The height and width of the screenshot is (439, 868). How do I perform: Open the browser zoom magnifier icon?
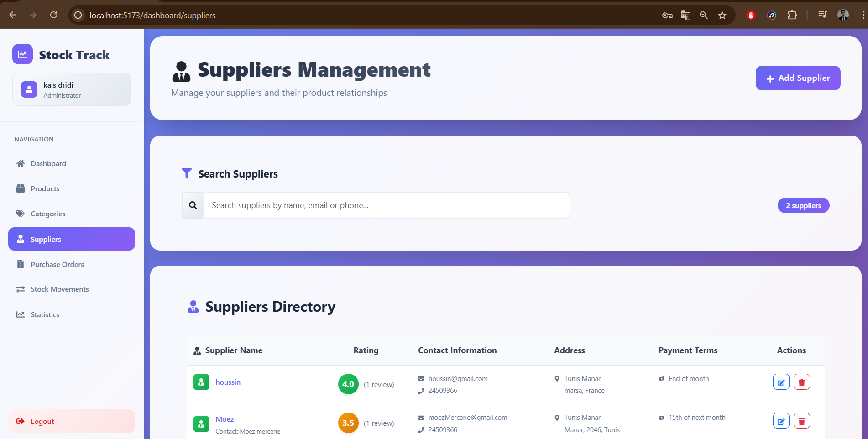pos(704,15)
